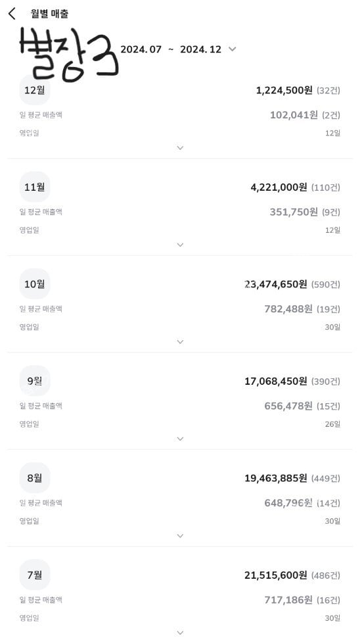Expand September details chevron
Image resolution: width=364 pixels, height=638 pixels.
click(181, 439)
